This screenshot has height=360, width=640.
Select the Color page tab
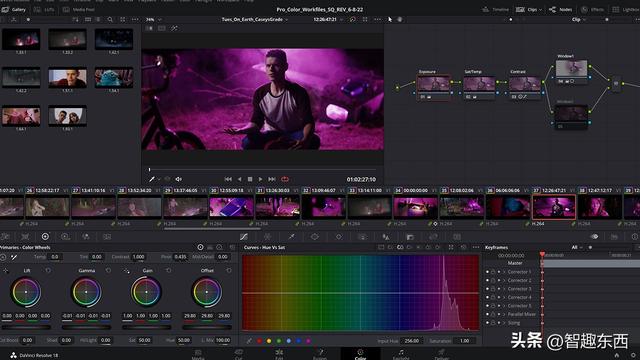click(x=360, y=354)
